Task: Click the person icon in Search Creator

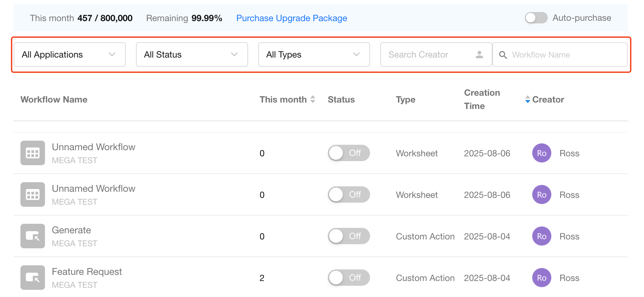Action: coord(479,54)
